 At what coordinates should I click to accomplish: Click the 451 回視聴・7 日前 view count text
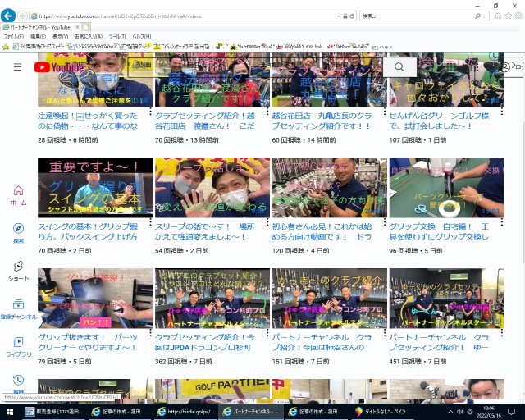point(418,362)
